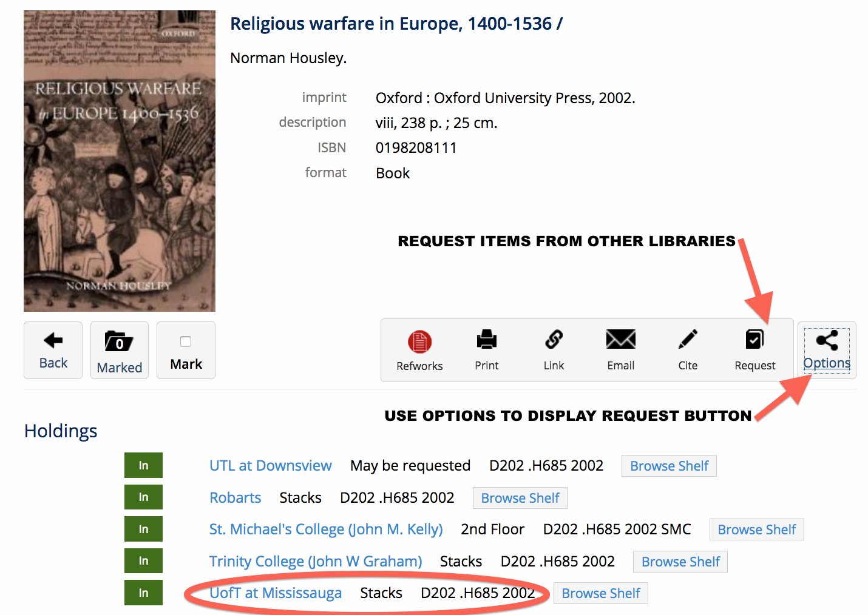Image resolution: width=868 pixels, height=615 pixels.
Task: Open St. Michael's College library link
Action: pyautogui.click(x=326, y=529)
